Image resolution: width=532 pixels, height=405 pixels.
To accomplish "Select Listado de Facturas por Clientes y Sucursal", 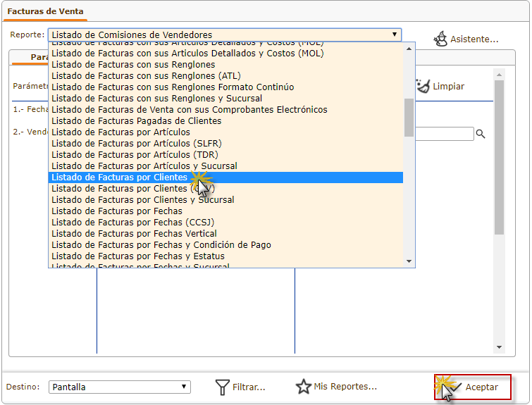I will tap(225, 200).
